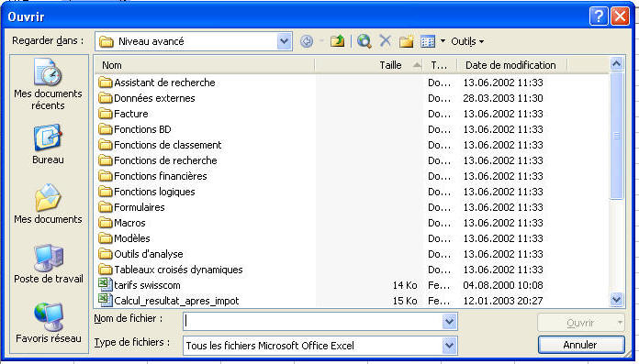Go up one folder level
639x364 pixels.
[x=338, y=41]
